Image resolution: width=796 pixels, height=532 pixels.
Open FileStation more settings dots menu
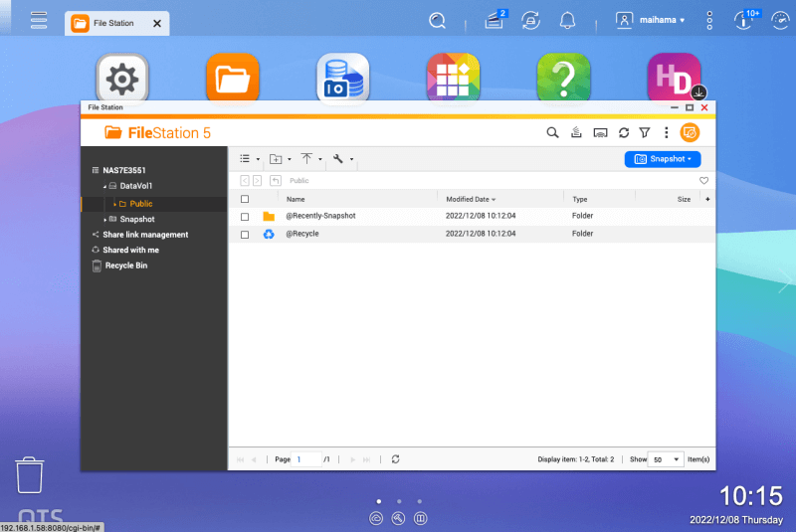666,133
